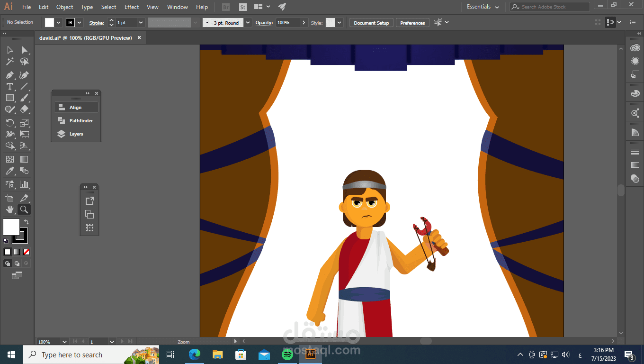The height and width of the screenshot is (364, 644).
Task: Click the Document Setup button
Action: click(x=371, y=23)
